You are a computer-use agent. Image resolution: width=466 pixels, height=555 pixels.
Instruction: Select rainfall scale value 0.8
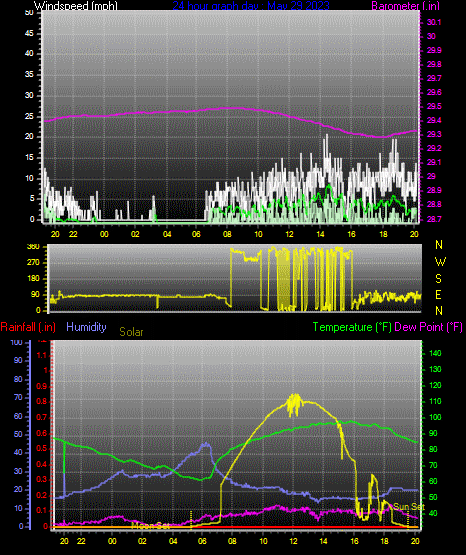(x=42, y=401)
